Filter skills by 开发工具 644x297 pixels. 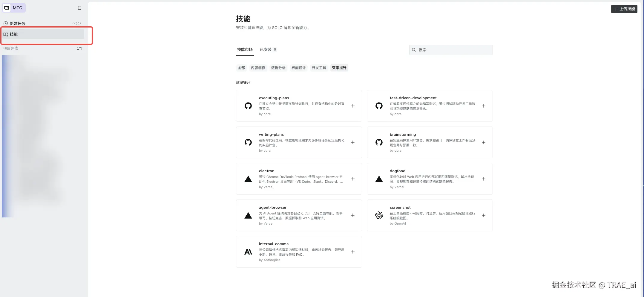[x=319, y=68]
